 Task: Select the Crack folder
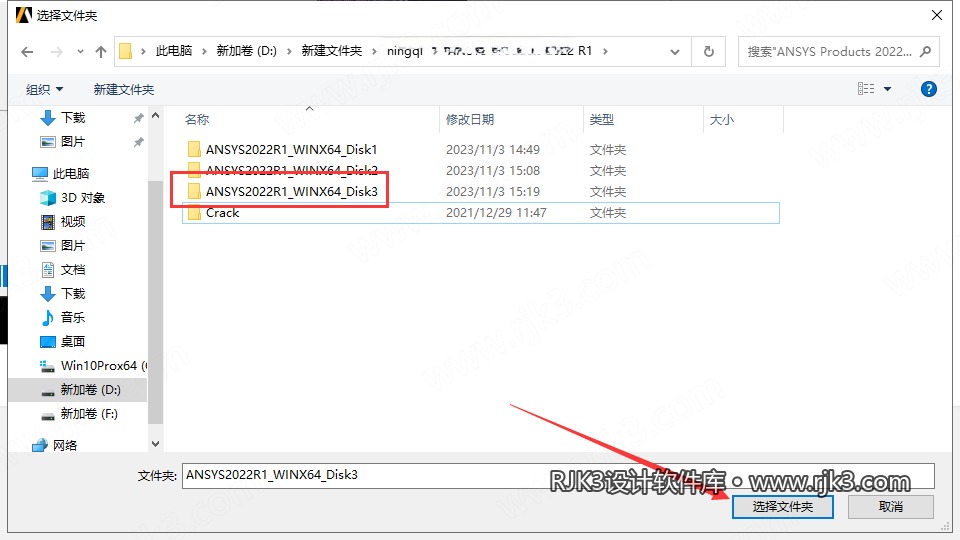222,212
